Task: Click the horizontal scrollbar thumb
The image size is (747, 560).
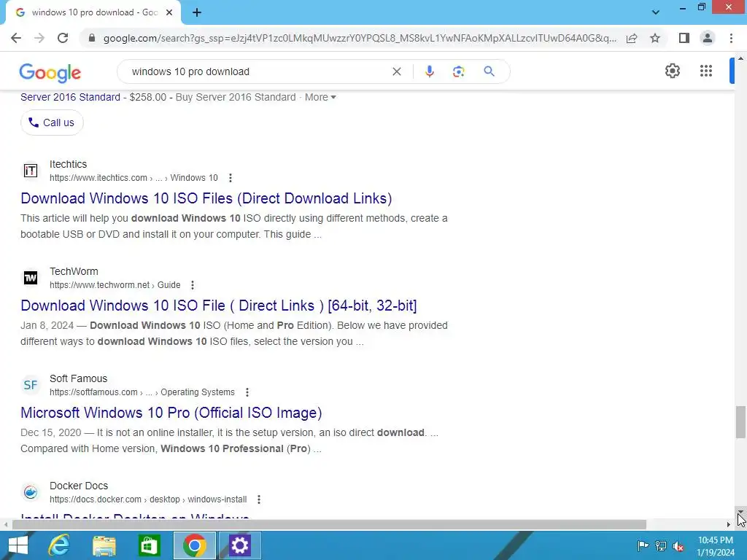Action: point(329,524)
